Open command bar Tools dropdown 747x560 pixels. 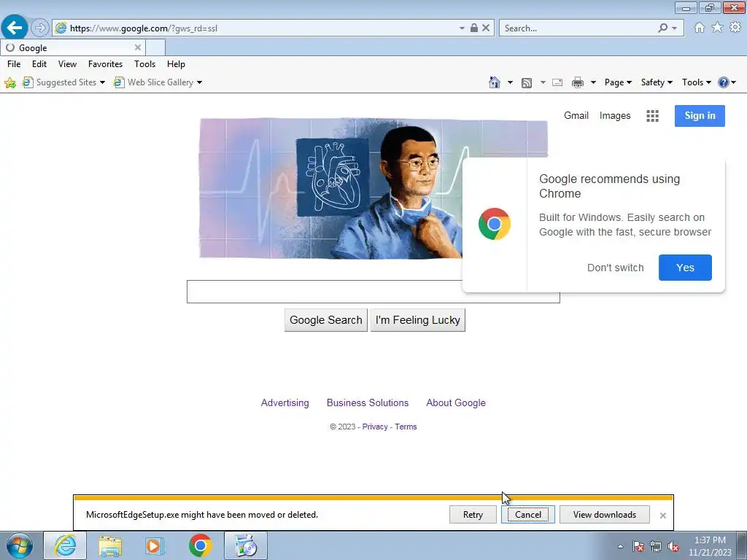tap(696, 82)
